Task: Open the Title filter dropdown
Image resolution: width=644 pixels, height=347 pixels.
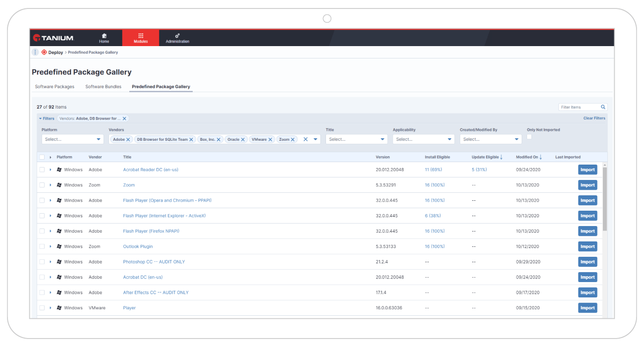Action: 356,139
